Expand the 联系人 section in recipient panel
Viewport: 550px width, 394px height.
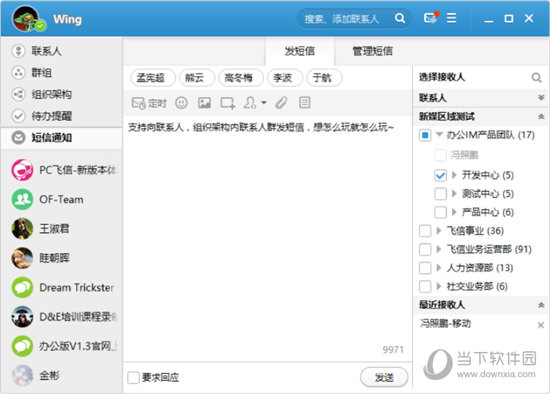click(541, 98)
